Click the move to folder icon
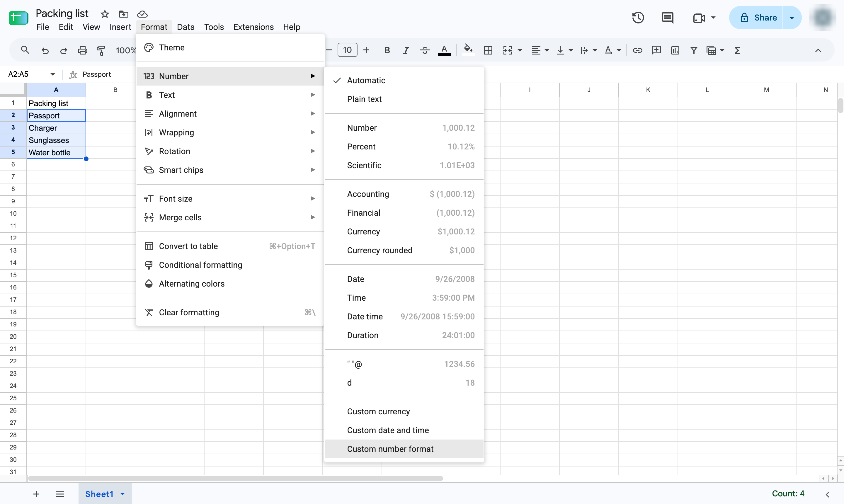844x504 pixels. pyautogui.click(x=123, y=14)
